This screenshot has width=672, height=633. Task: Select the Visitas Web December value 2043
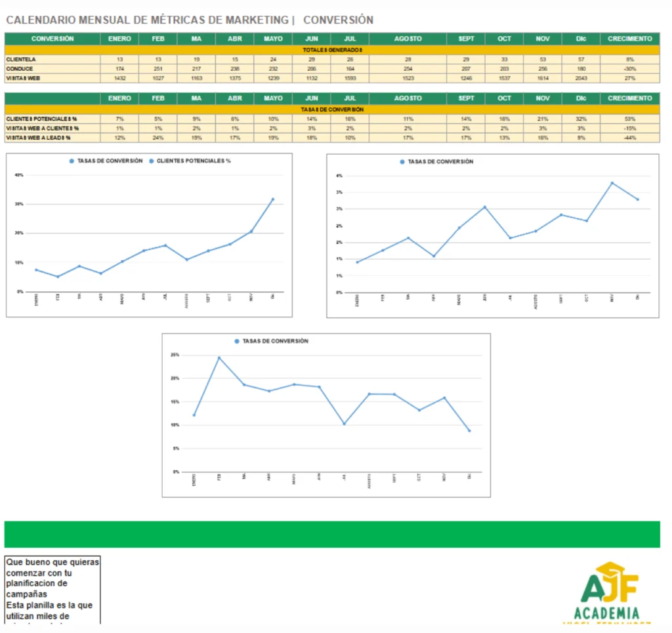pyautogui.click(x=581, y=78)
